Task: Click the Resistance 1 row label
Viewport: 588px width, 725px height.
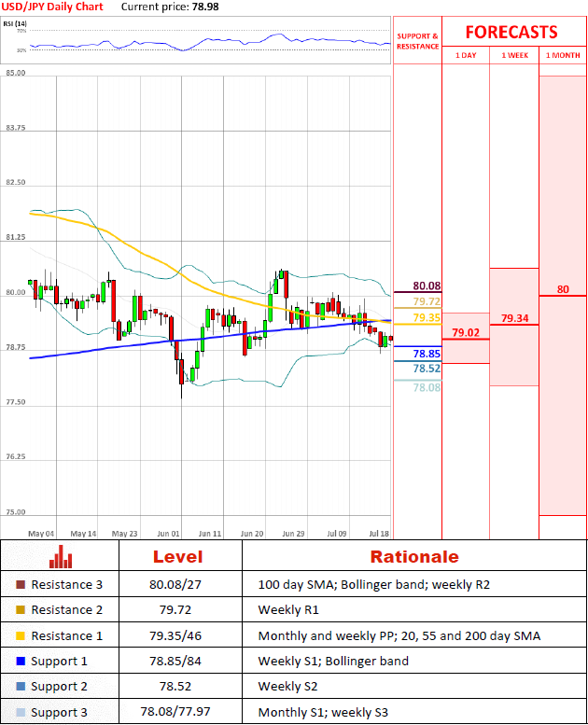Action: (x=66, y=635)
